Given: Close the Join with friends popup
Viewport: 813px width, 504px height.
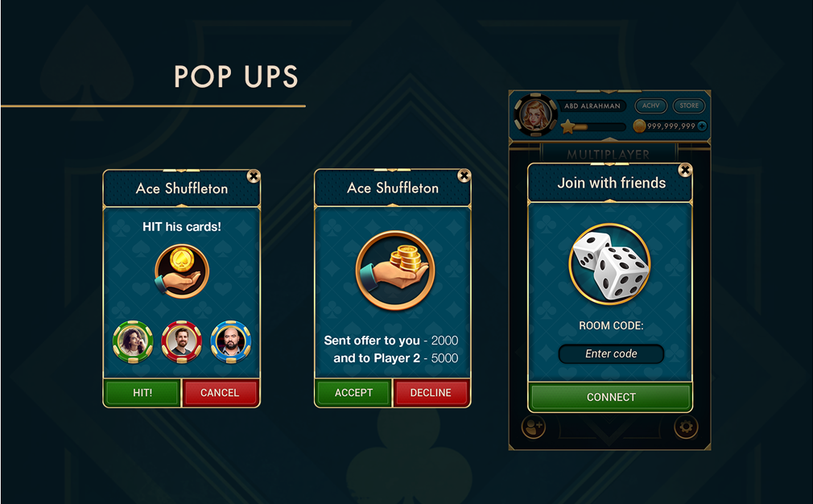Looking at the screenshot, I should point(685,170).
